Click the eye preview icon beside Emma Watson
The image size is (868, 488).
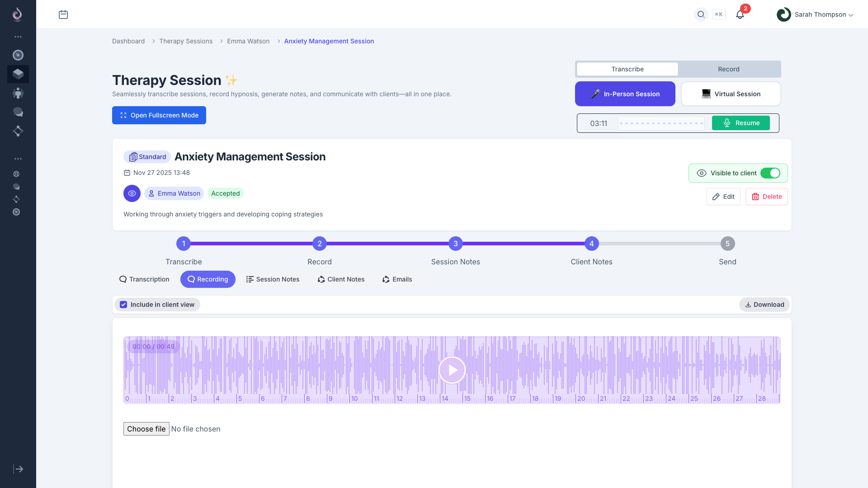tap(132, 193)
